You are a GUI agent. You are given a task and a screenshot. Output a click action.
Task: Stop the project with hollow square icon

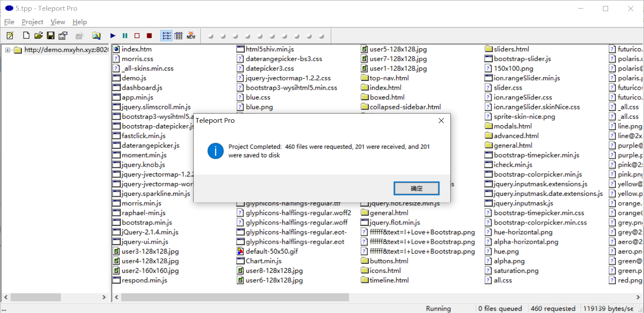click(137, 36)
